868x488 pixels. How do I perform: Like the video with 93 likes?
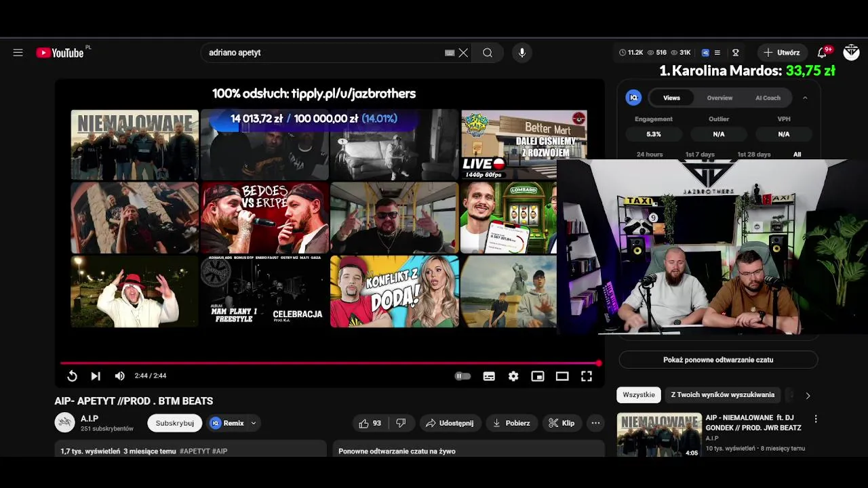click(x=370, y=423)
